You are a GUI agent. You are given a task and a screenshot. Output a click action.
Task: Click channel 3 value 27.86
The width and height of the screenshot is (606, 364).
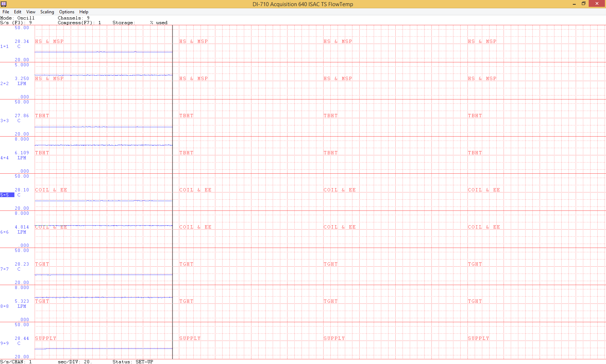(x=22, y=116)
